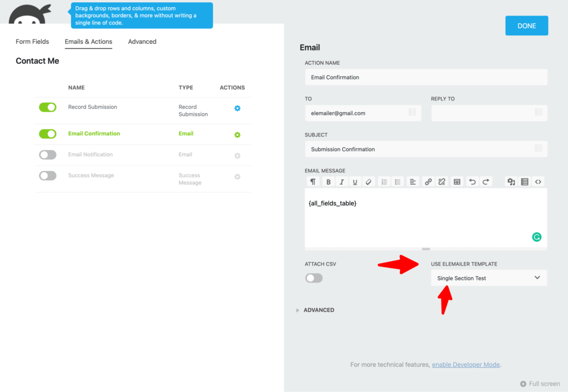The width and height of the screenshot is (568, 392).
Task: Switch to the Form Fields tab
Action: [32, 42]
